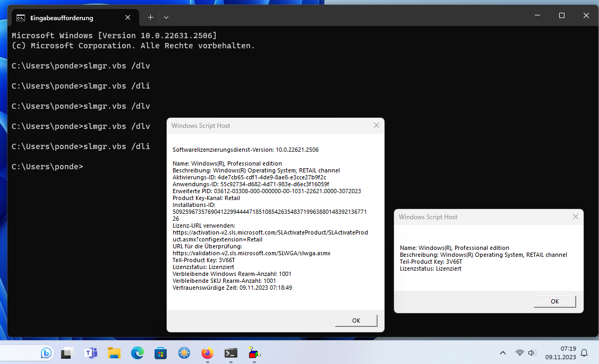Click the Eingabeaufforderung tab icon
Screen dimensions: 599x364
click(x=21, y=18)
